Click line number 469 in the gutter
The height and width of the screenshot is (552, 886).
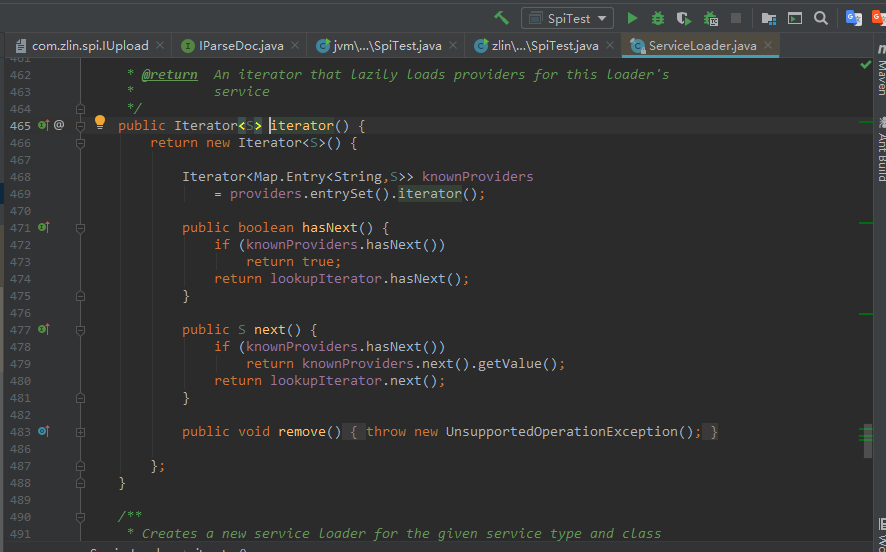pos(20,194)
